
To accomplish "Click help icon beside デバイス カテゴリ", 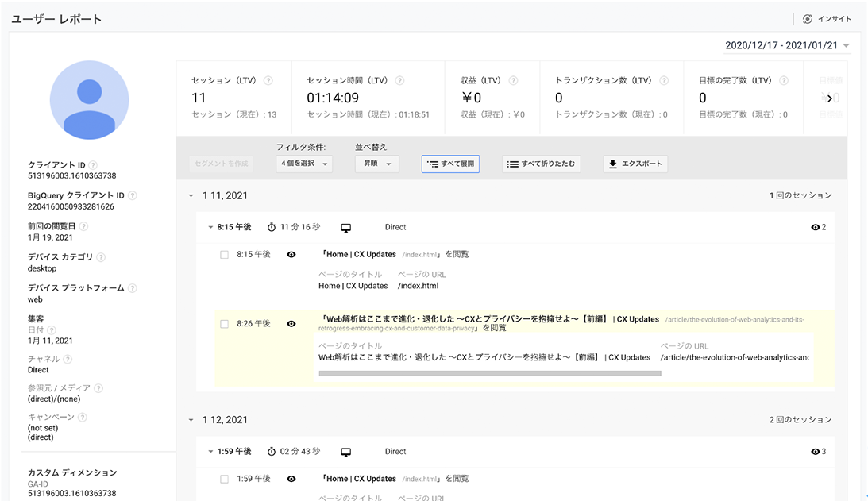I will [101, 257].
